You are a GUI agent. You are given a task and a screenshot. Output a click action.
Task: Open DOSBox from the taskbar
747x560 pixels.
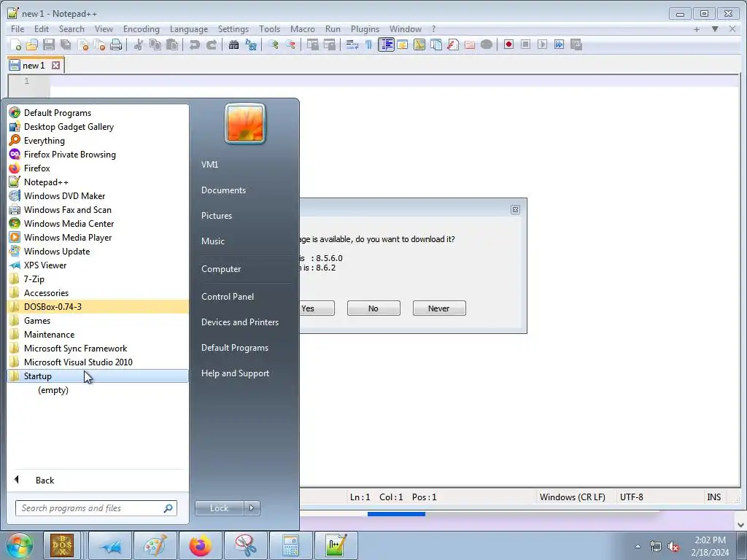pyautogui.click(x=63, y=545)
